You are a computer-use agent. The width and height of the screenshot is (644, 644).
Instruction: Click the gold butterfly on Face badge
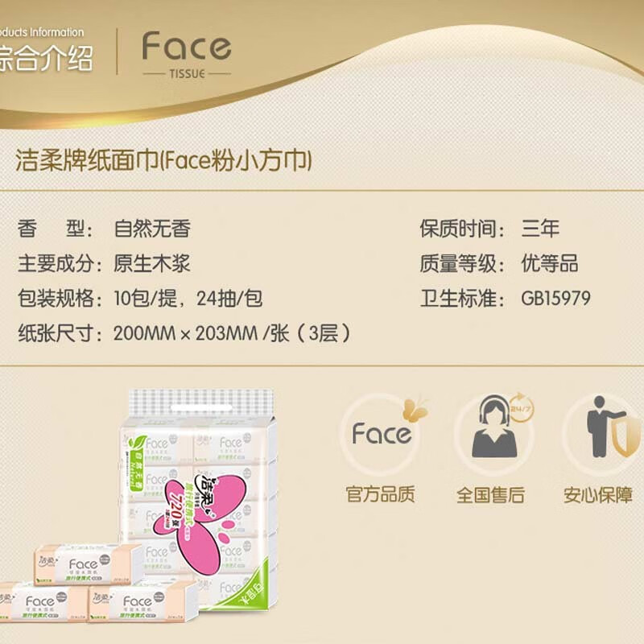(x=415, y=409)
